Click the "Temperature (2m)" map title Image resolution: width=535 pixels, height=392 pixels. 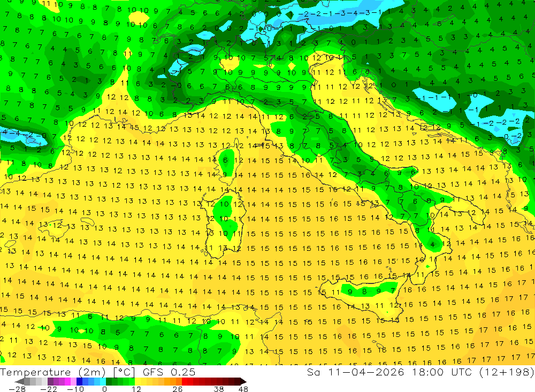53,372
